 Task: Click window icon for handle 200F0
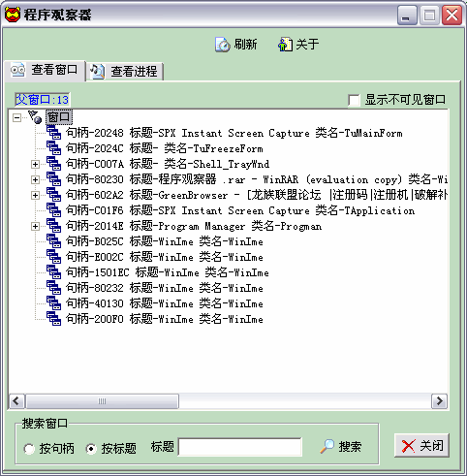[53, 319]
